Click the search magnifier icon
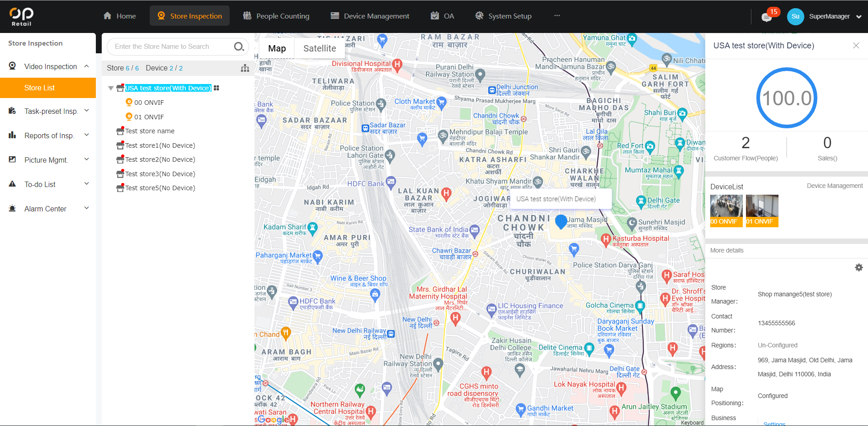The image size is (868, 426). point(239,47)
